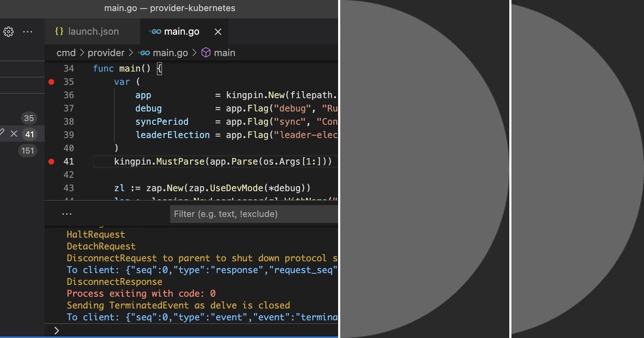Expand the provider breadcrumb entry
The height and width of the screenshot is (338, 644).
106,53
